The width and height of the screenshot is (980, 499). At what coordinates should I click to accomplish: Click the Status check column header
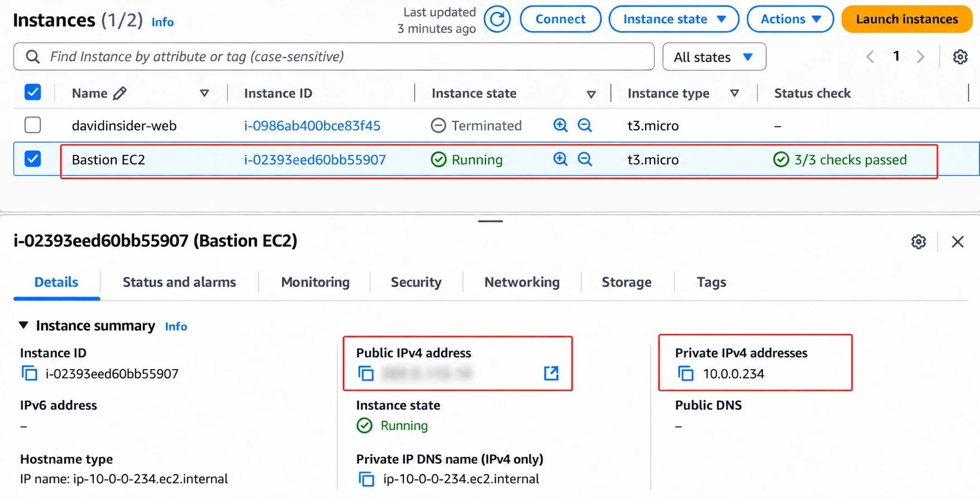(x=812, y=93)
